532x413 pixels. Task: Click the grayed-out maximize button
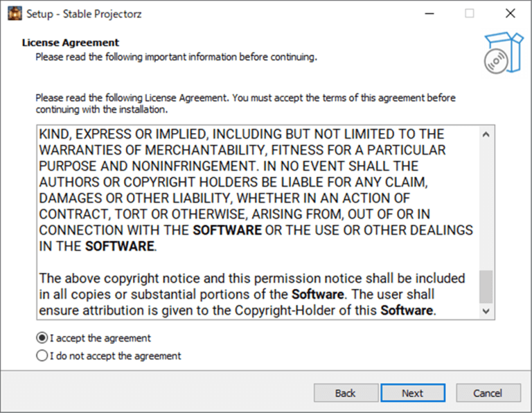tap(469, 13)
